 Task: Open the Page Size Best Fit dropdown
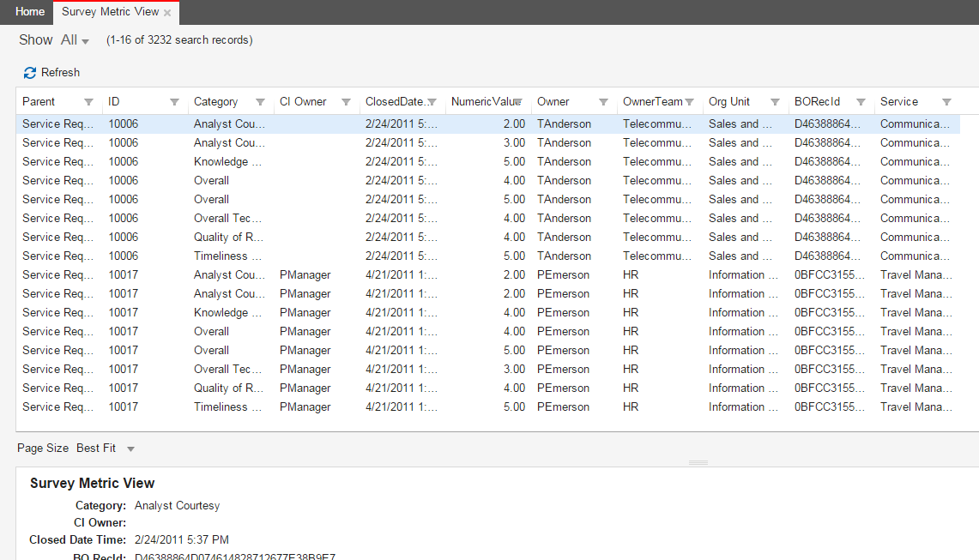coord(130,449)
